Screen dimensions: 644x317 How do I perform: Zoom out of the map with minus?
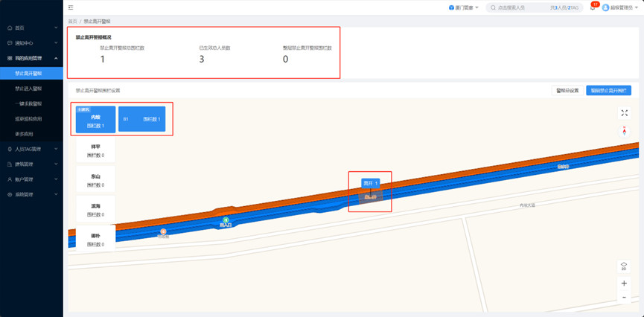pos(624,298)
